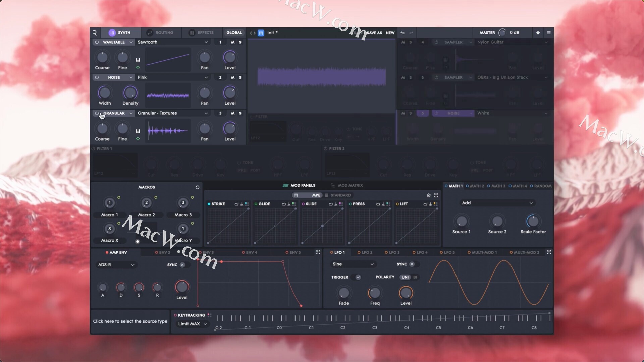This screenshot has height=362, width=644.
Task: Click the LFO Freq knob
Action: tap(375, 293)
